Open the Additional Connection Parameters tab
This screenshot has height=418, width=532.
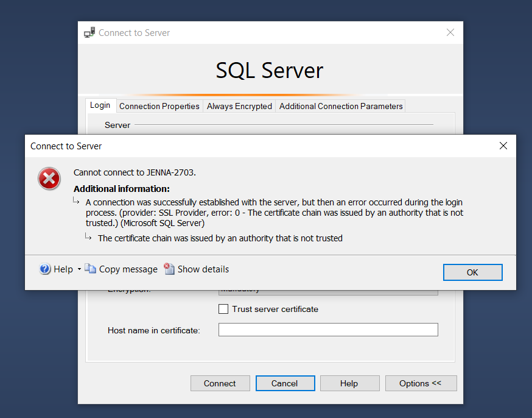340,105
